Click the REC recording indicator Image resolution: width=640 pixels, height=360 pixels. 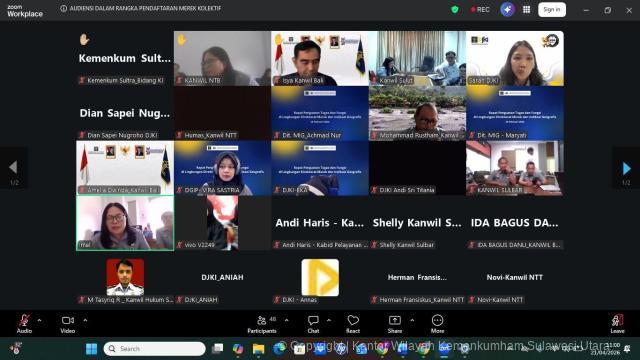[x=480, y=9]
